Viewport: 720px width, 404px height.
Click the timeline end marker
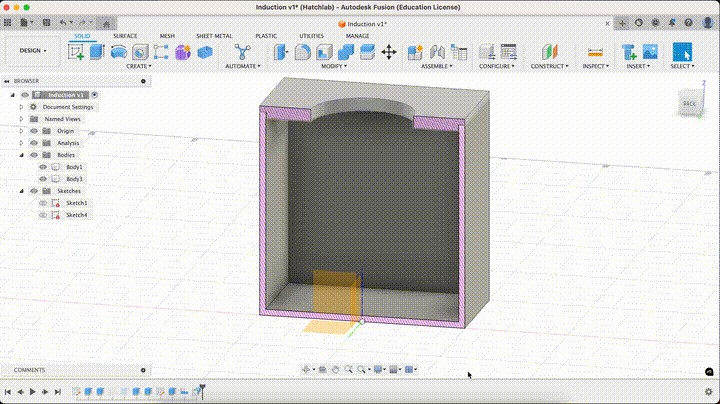pos(202,391)
